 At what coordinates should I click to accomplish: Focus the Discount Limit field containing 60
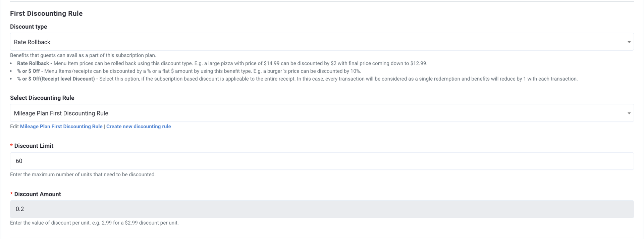pyautogui.click(x=322, y=161)
